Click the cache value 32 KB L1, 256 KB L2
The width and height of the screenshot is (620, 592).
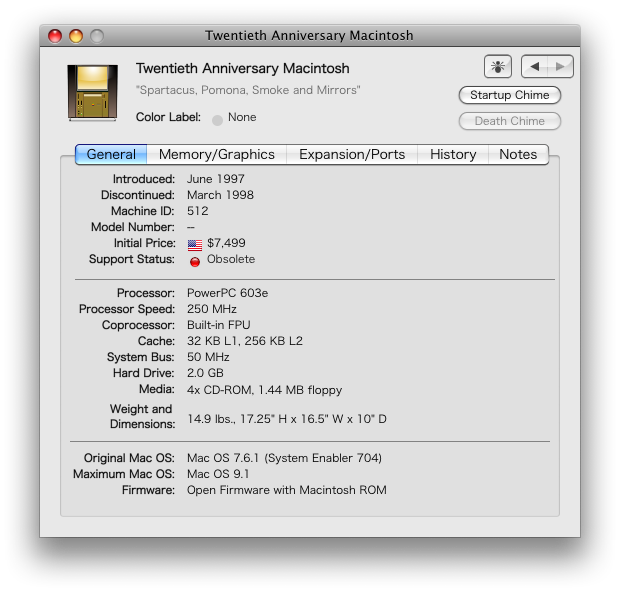coord(245,341)
